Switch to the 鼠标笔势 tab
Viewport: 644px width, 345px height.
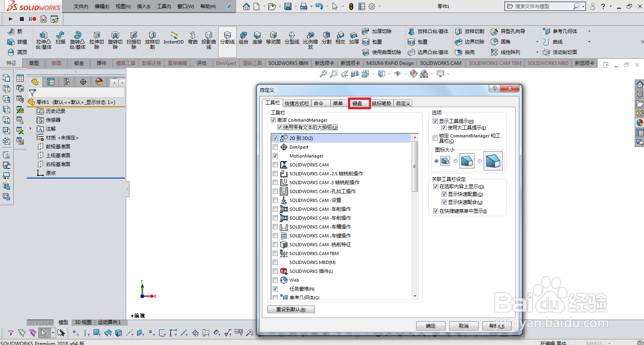point(381,104)
